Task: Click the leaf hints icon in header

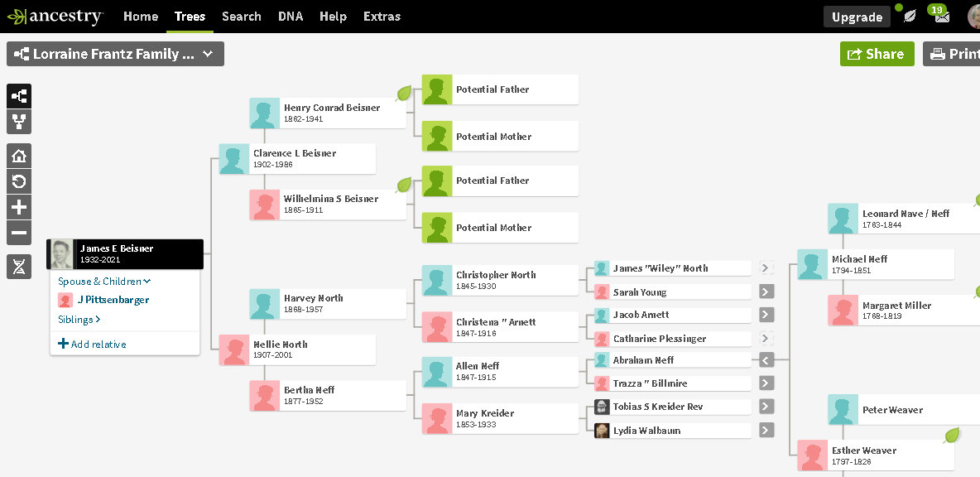Action: pos(910,17)
